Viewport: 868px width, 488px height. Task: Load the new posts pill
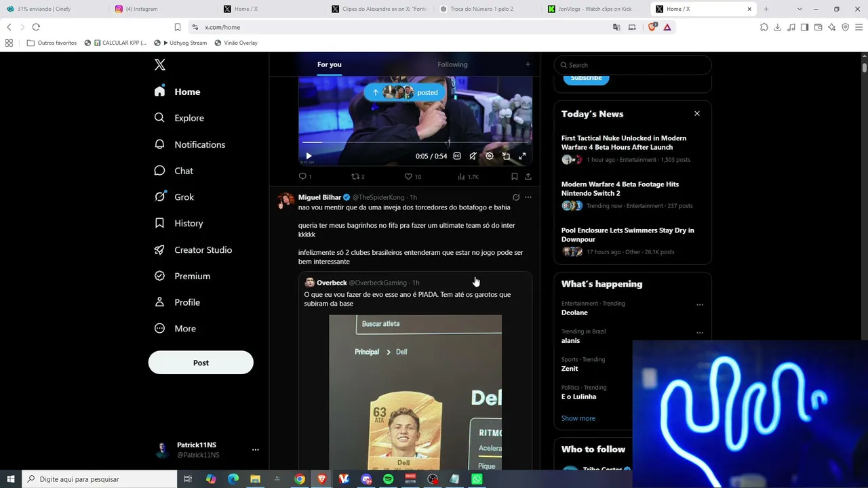pos(405,92)
